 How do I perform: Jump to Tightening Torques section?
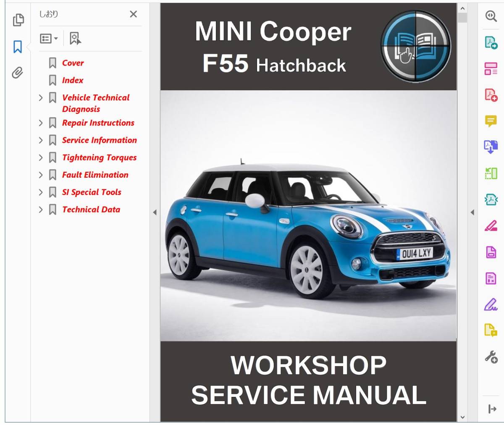(100, 157)
